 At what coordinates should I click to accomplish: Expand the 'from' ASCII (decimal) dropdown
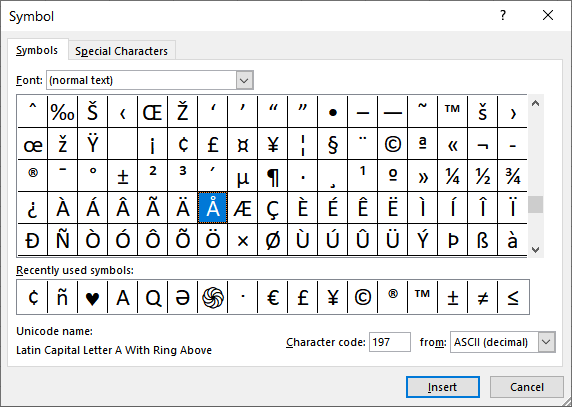tap(546, 342)
